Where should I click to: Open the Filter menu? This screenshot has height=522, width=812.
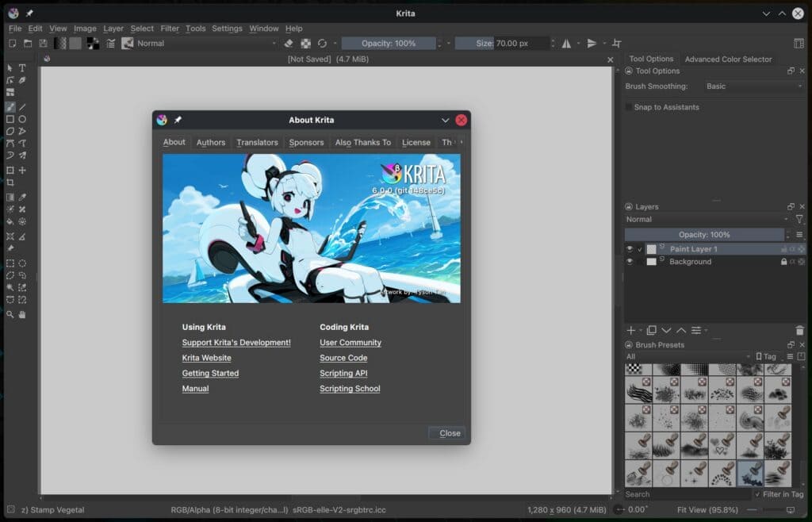pyautogui.click(x=170, y=28)
